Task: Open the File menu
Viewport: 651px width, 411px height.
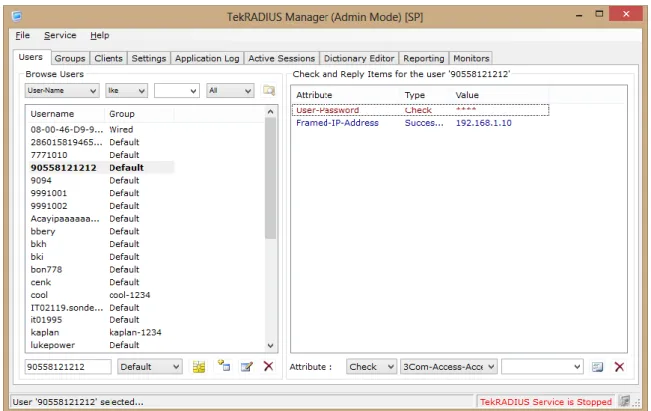Action: click(22, 35)
